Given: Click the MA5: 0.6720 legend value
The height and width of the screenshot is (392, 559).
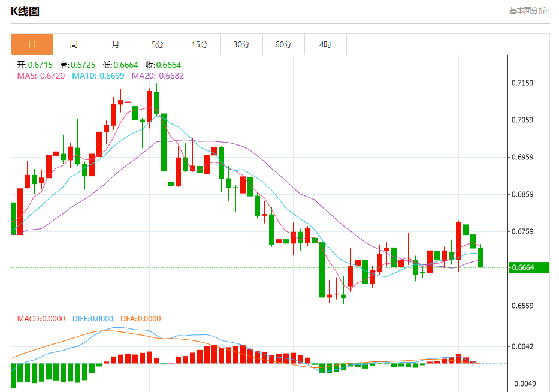Looking at the screenshot, I should click(41, 76).
